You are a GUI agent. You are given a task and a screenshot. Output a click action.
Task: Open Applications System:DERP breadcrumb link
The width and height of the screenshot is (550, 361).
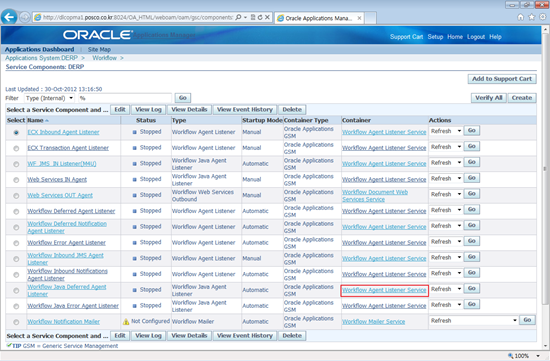tap(41, 58)
